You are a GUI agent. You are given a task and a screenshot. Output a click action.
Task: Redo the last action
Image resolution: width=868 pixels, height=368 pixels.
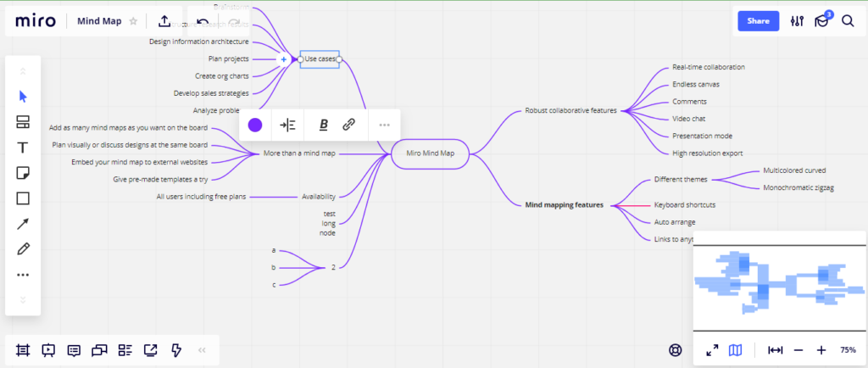click(x=234, y=23)
